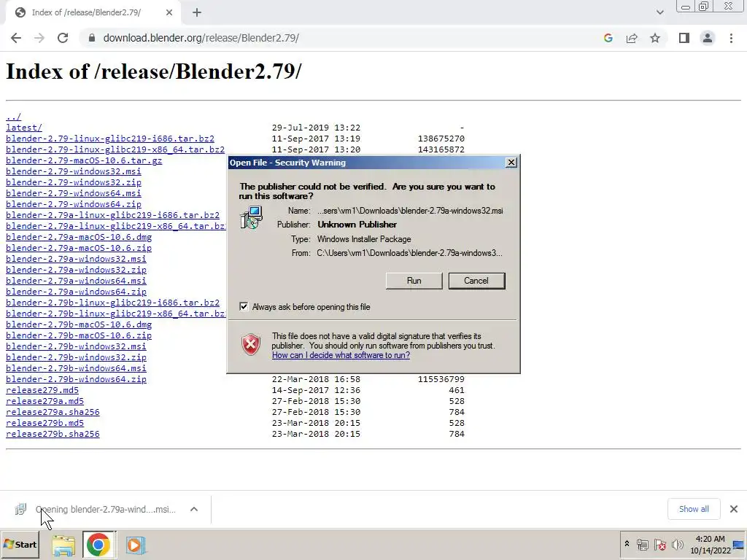This screenshot has height=560, width=747.
Task: Open 'How can I decide what software to run?'
Action: coord(341,355)
